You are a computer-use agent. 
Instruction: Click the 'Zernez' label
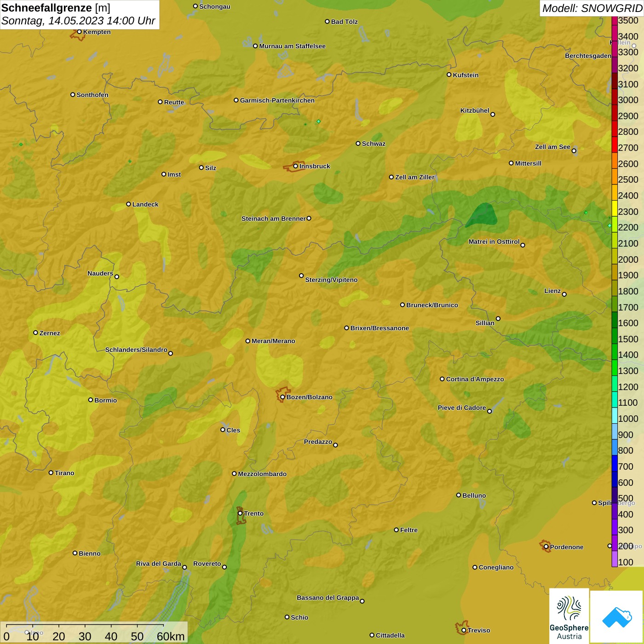point(50,333)
